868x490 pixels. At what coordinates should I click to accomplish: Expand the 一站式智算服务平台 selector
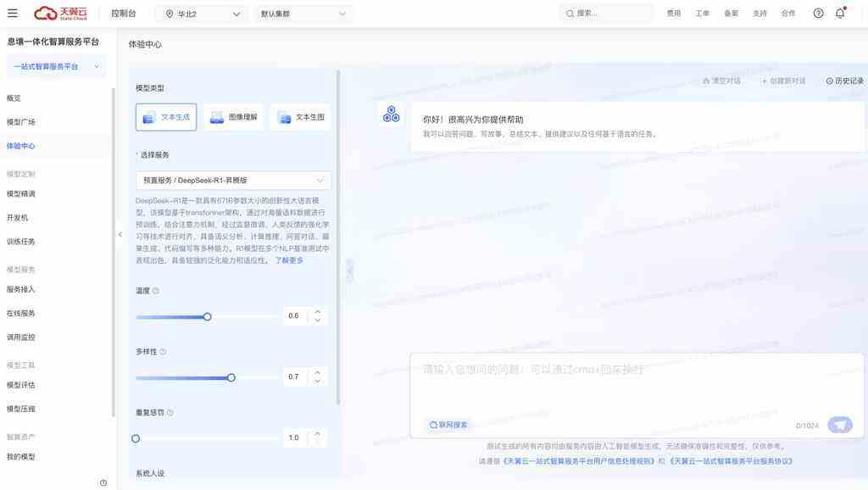(x=56, y=66)
